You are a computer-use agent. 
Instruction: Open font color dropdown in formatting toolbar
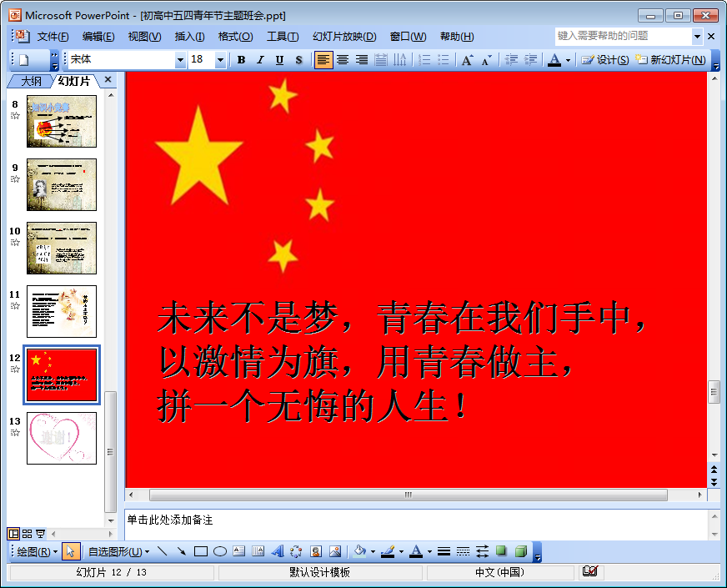click(x=568, y=60)
